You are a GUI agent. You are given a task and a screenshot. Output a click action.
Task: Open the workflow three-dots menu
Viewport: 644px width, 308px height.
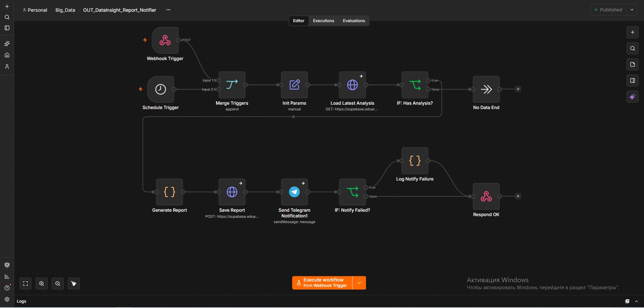tap(168, 10)
